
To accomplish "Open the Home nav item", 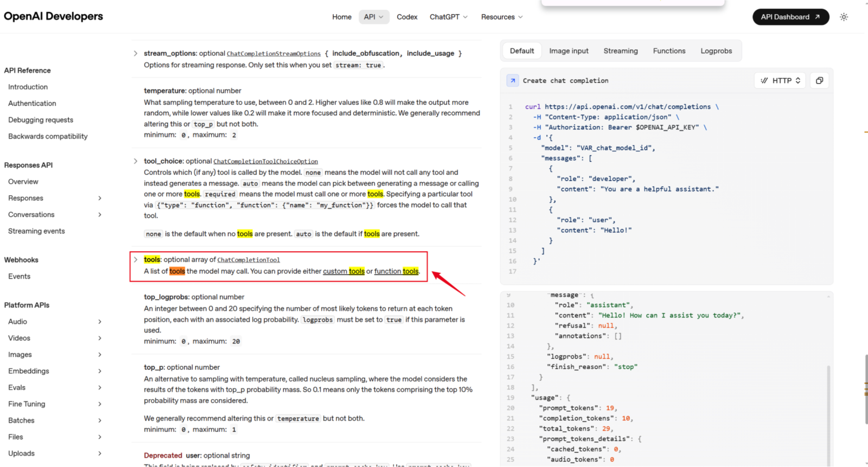I will point(342,17).
